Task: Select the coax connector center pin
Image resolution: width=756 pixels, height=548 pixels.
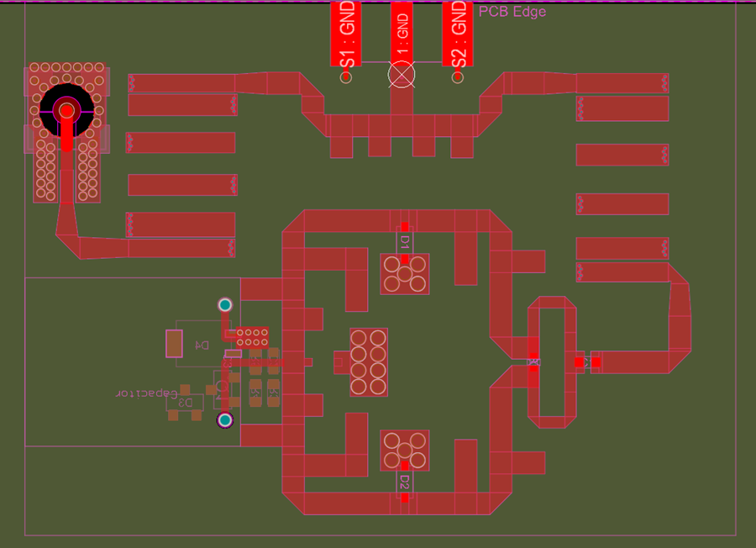Action: click(x=66, y=111)
